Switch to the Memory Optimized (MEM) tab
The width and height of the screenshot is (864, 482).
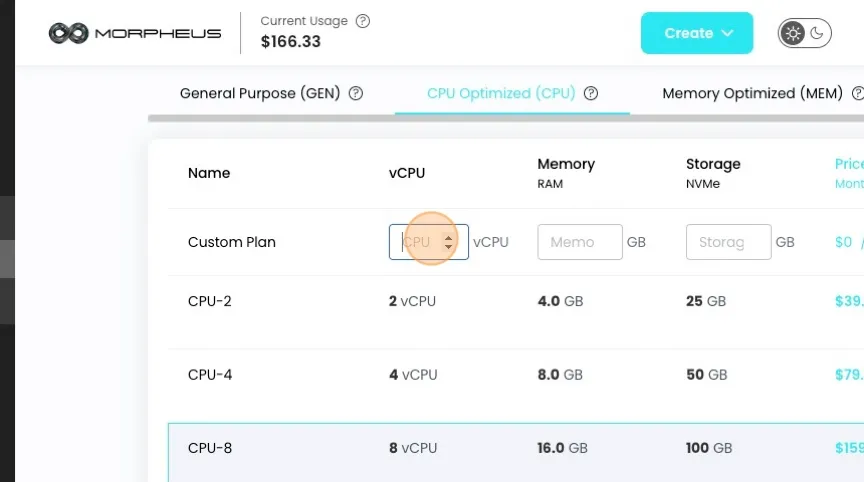click(x=753, y=93)
